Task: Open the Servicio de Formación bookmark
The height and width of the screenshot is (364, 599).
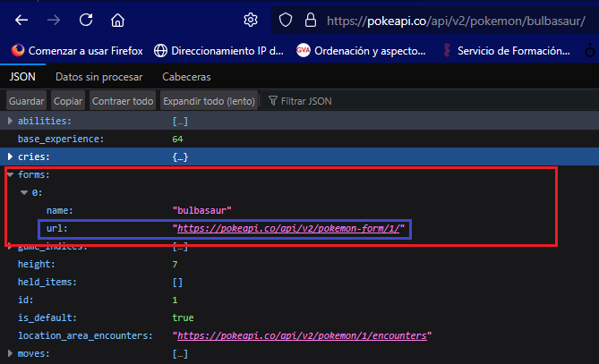Action: [506, 51]
